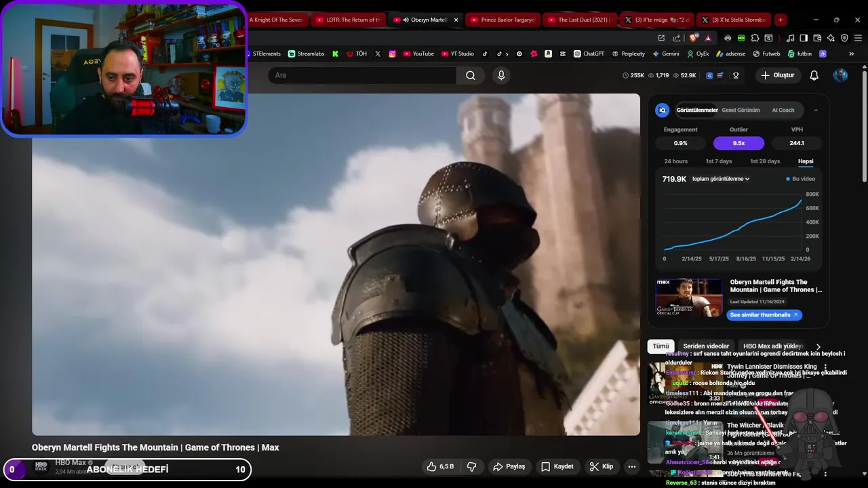
Task: Dislike the Oberyn Martell video
Action: 472,466
